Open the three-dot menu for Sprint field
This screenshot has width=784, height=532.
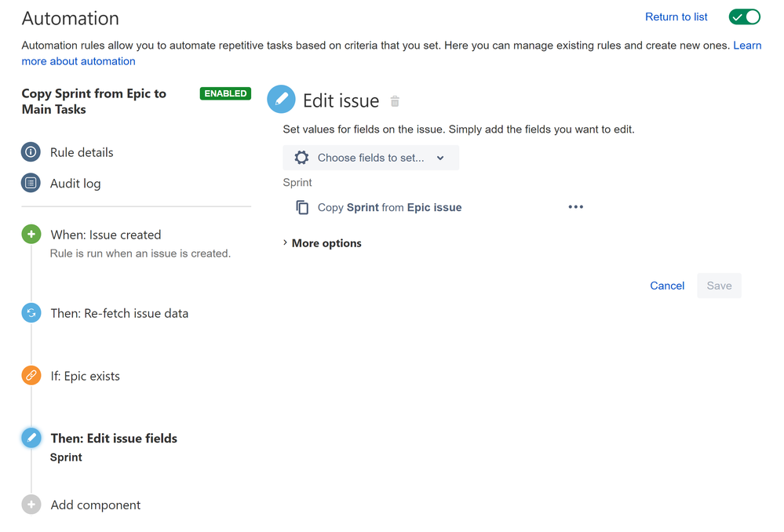[x=575, y=207]
